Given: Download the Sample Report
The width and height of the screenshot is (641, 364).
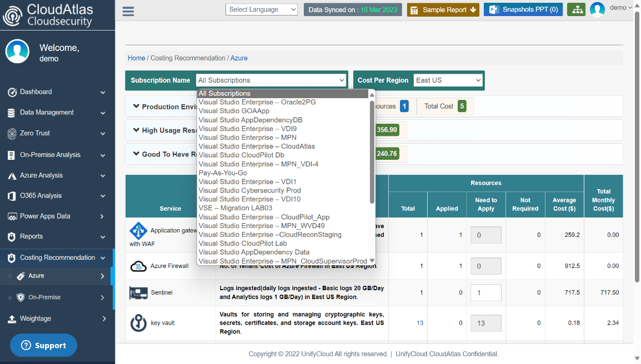Looking at the screenshot, I should tap(443, 9).
